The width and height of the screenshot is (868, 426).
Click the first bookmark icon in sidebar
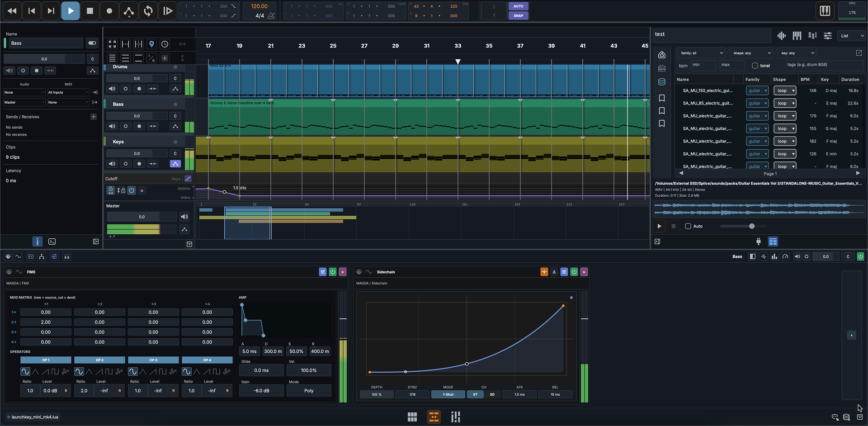click(x=662, y=98)
